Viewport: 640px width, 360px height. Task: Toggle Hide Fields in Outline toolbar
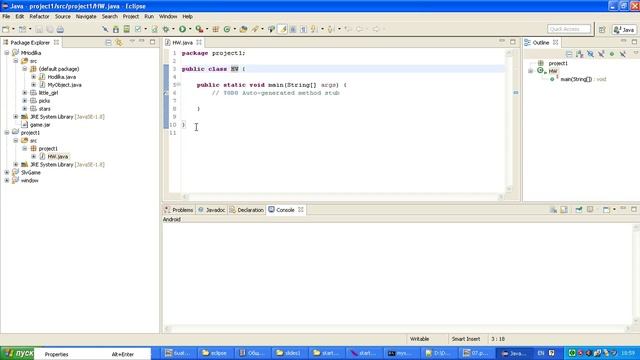(590, 54)
